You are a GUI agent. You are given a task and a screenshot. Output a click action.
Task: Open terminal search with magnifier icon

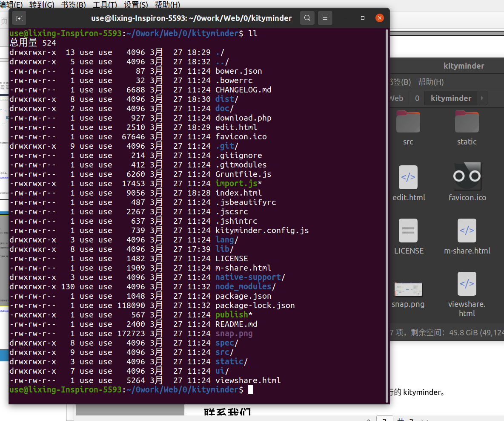[307, 18]
